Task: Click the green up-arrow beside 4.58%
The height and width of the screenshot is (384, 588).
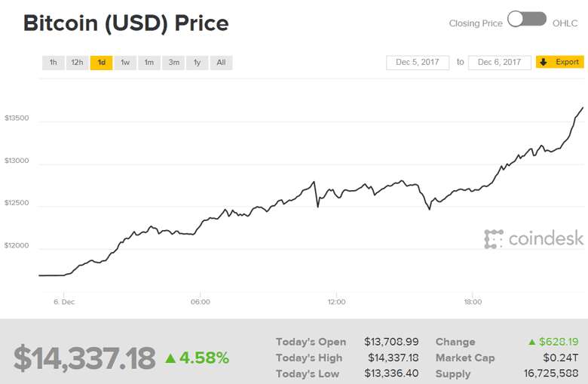Action: pyautogui.click(x=171, y=358)
